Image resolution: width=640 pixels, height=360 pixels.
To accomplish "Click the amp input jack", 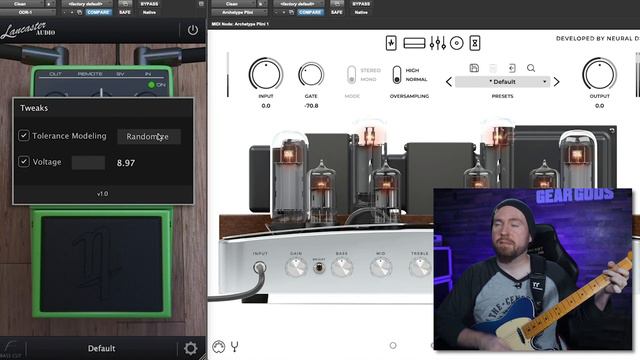I will [x=260, y=268].
